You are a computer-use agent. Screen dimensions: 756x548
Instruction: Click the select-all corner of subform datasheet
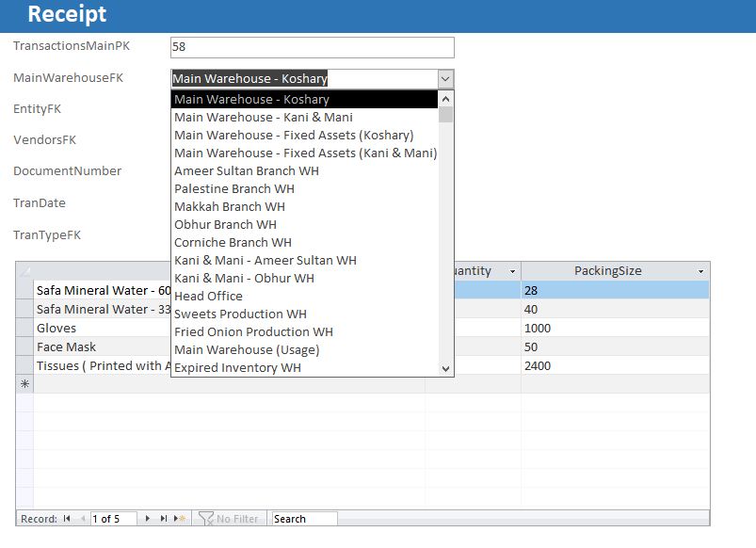(24, 271)
